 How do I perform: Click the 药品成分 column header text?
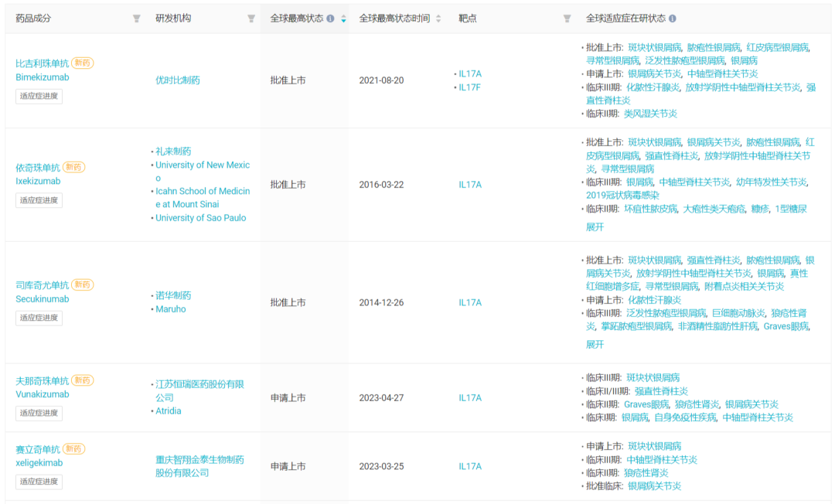tap(33, 19)
